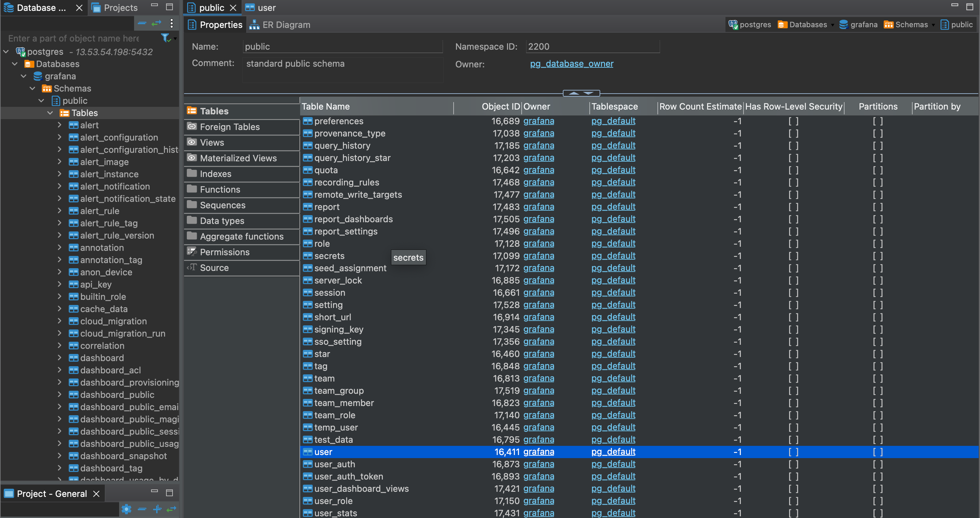Screen dimensions: 980x518
Task: Click the Project panel settings gear icon
Action: (x=127, y=509)
